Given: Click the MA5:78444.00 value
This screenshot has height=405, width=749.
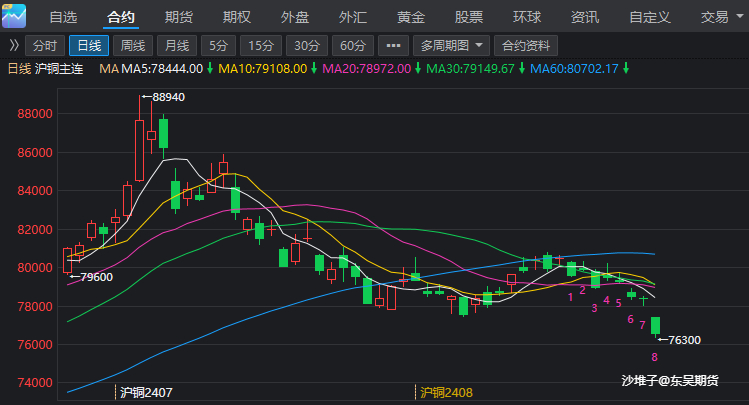Looking at the screenshot, I should (162, 69).
